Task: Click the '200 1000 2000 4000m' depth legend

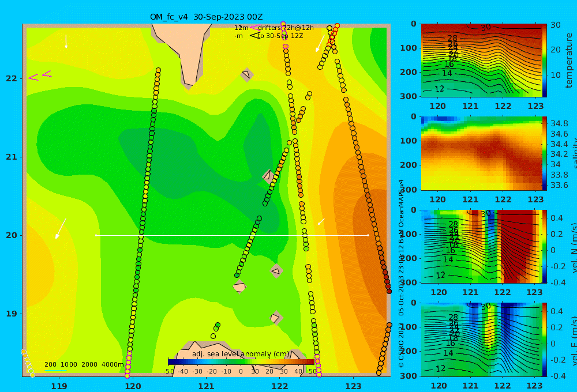Action: (x=84, y=364)
